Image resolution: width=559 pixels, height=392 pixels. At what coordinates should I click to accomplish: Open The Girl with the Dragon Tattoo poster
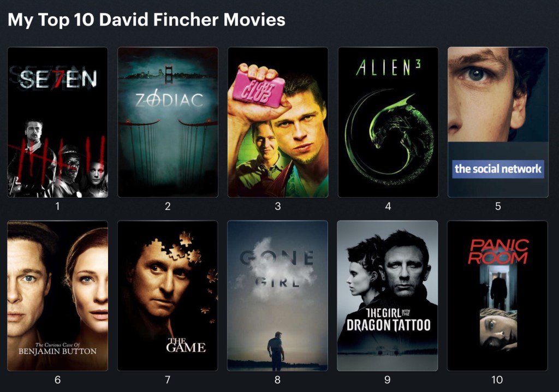(388, 296)
